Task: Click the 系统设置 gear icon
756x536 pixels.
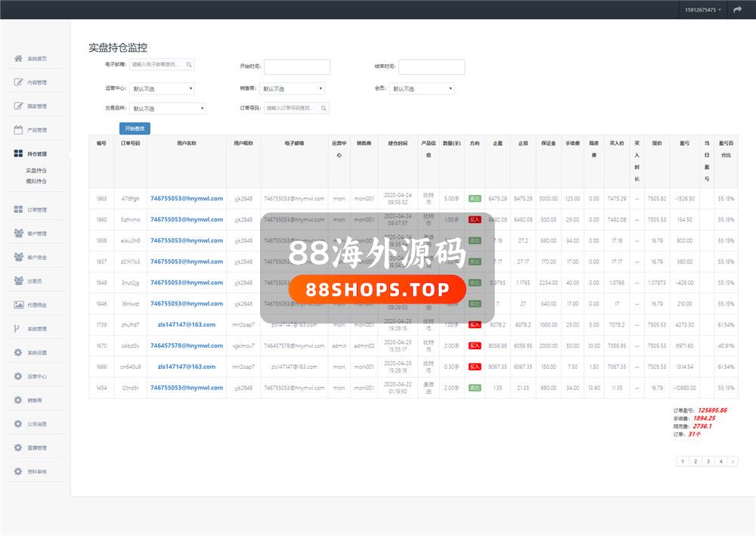Action: 18,353
